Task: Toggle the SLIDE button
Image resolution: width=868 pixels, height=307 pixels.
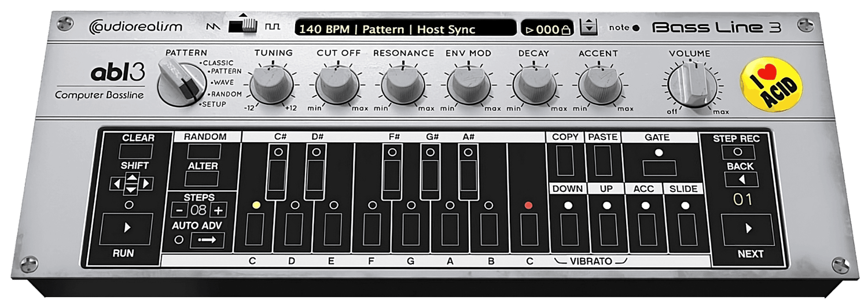Action: 687,228
